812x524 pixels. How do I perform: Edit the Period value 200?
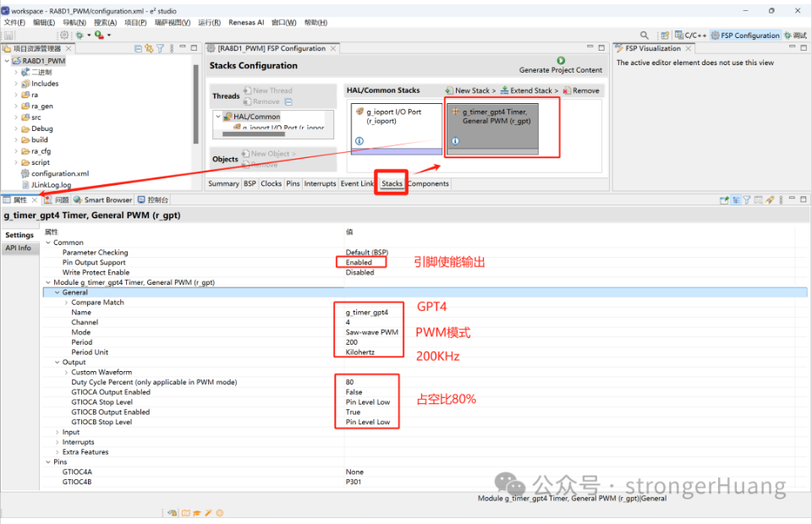352,342
